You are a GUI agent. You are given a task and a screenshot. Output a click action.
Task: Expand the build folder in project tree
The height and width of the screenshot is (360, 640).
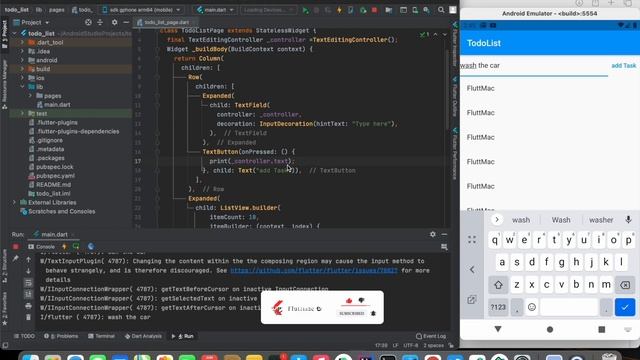coord(22,69)
